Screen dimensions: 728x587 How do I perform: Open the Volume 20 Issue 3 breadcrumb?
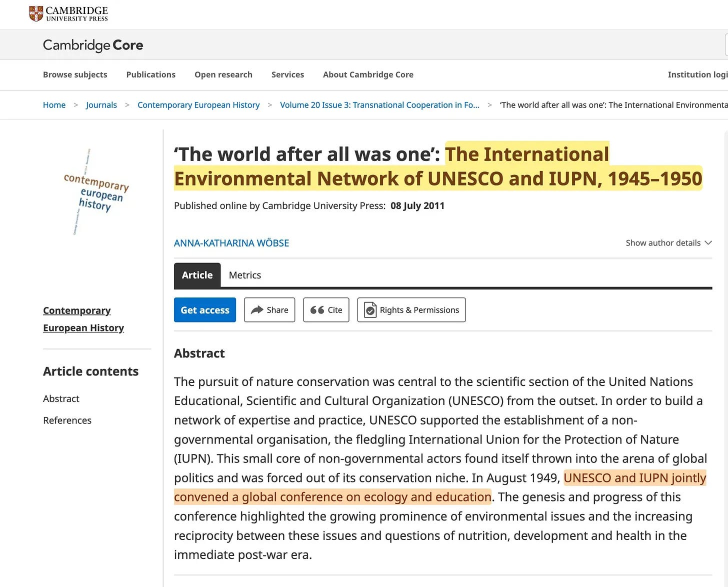click(379, 105)
